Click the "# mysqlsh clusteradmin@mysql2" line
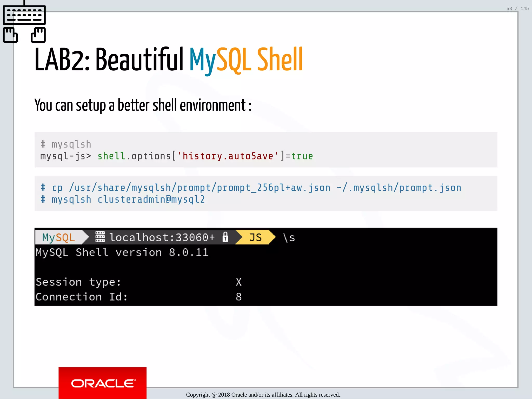The height and width of the screenshot is (399, 532). click(123, 199)
